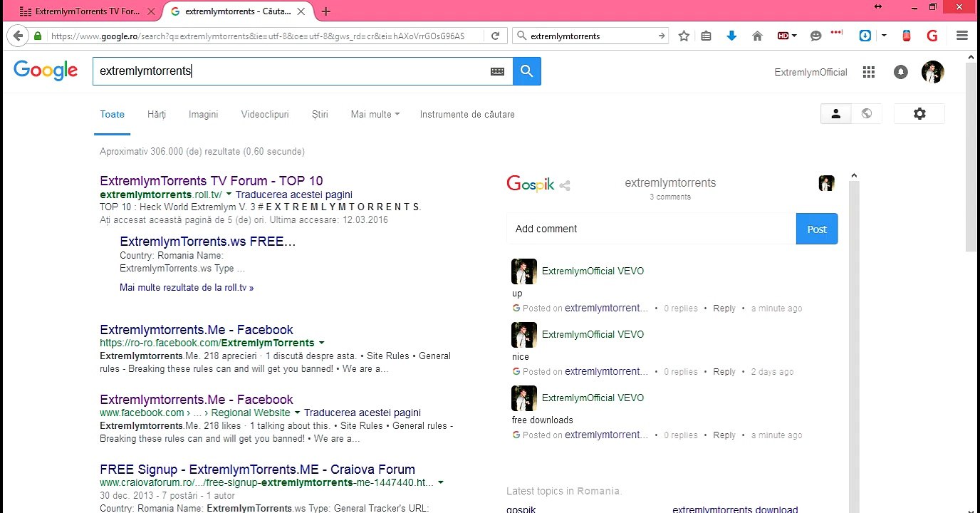Open the Firefox hamburger menu
This screenshot has height=513, width=980.
(962, 36)
